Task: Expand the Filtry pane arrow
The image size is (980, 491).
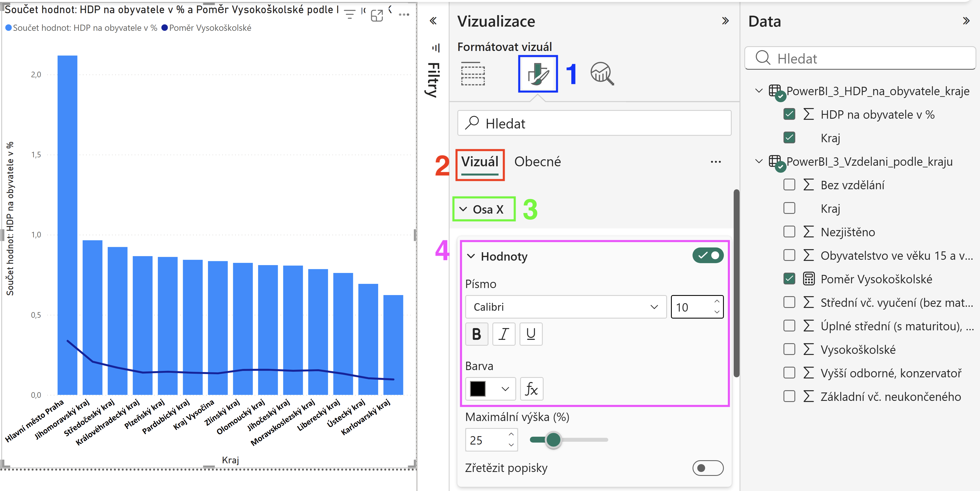Action: pos(433,21)
